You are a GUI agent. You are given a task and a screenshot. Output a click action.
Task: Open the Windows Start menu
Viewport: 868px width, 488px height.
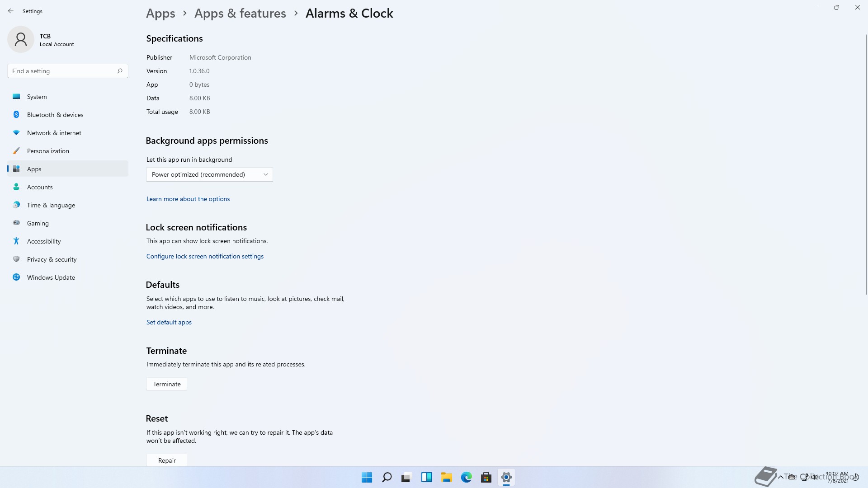coord(367,477)
